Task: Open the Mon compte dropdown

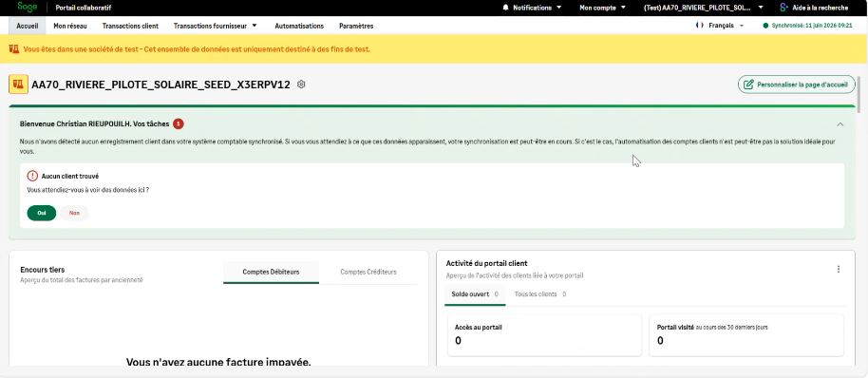Action: [602, 8]
